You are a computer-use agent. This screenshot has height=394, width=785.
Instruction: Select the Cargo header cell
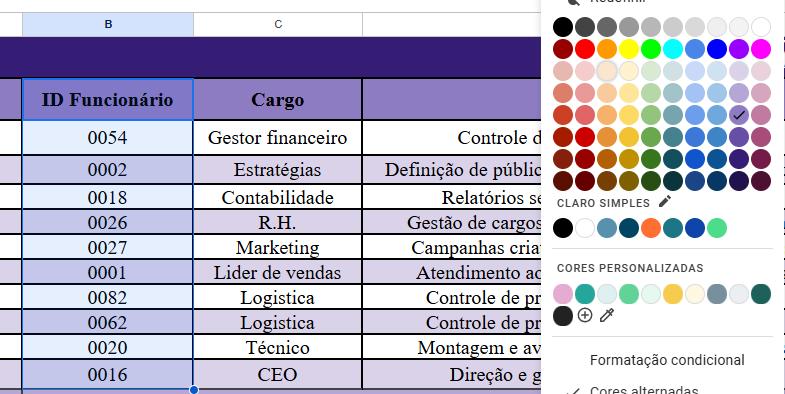(x=277, y=100)
